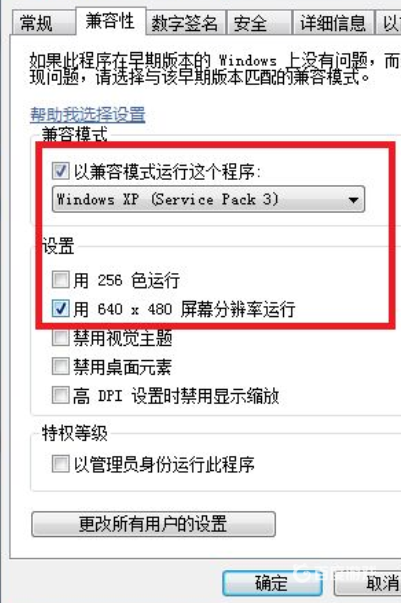
Task: Uncheck 用 640 x 480 屏幕分辨率运行
Action: coord(61,308)
